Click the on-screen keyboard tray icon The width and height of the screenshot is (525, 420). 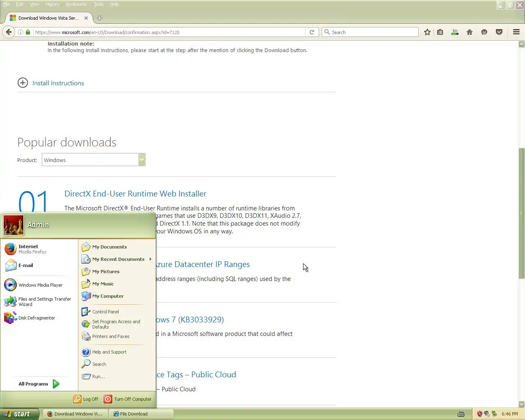[x=461, y=414]
